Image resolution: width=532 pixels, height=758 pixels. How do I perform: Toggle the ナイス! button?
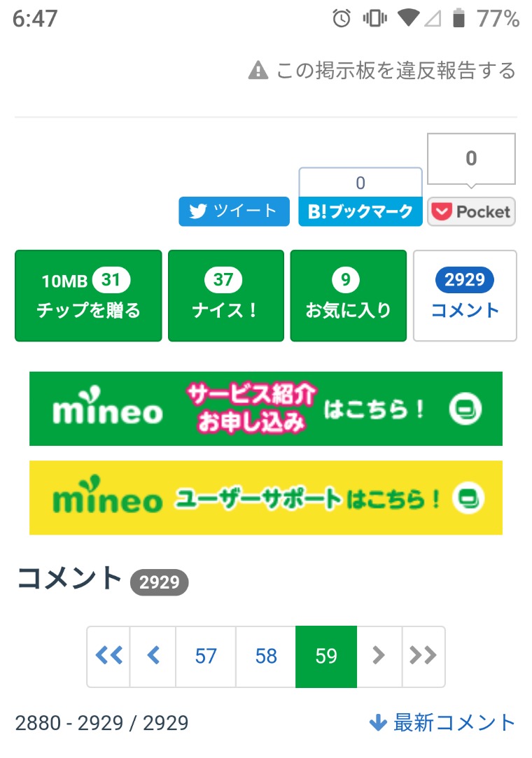(225, 295)
